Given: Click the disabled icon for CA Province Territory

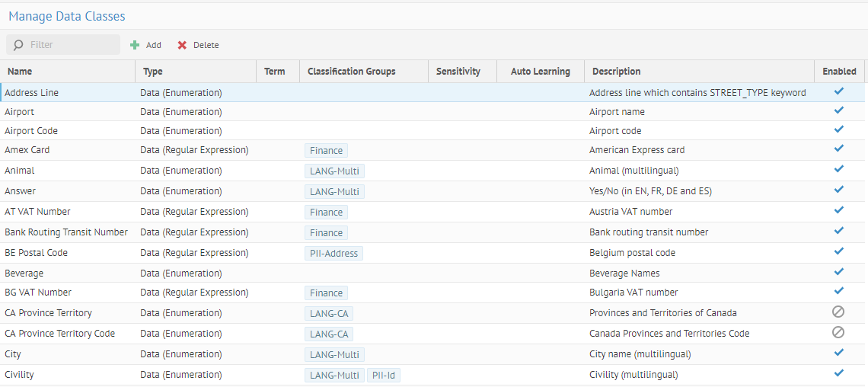Looking at the screenshot, I should pyautogui.click(x=838, y=312).
